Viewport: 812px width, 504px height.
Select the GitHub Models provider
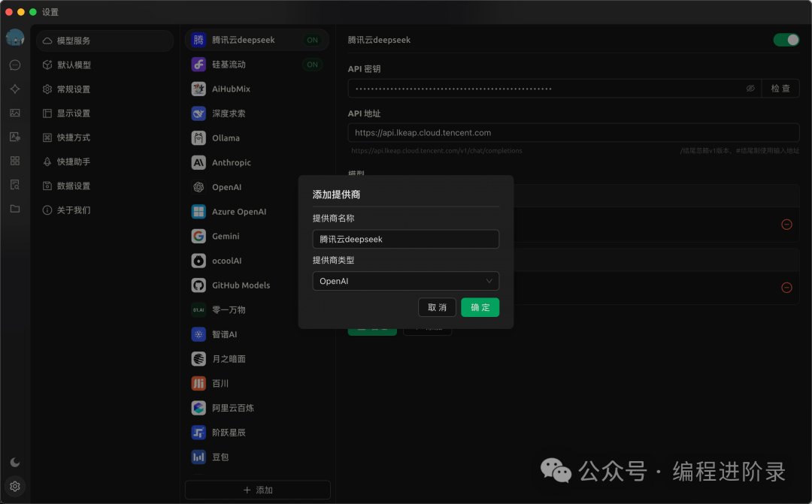(x=241, y=285)
